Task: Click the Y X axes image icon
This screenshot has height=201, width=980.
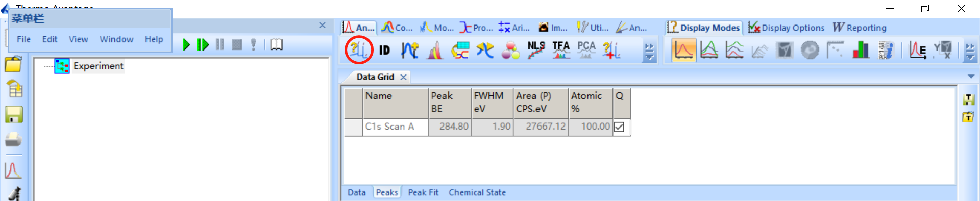Action: tap(943, 50)
